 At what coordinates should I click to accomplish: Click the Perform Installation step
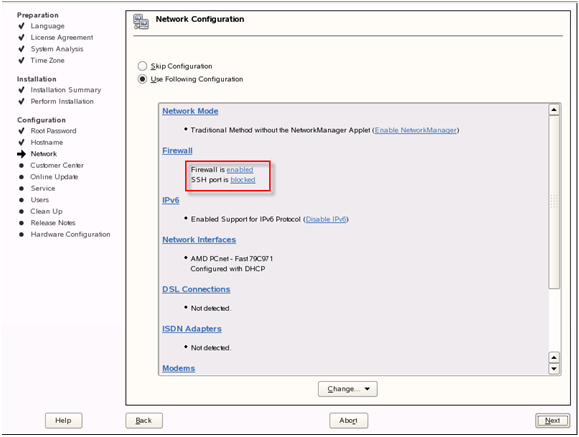point(62,101)
